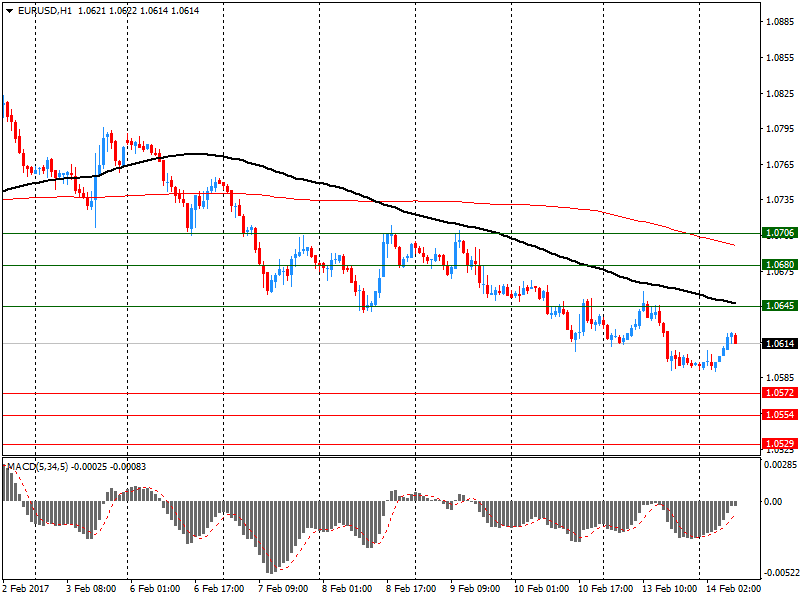Click the 1.0645 green level price tag
This screenshot has height=600, width=800.
(779, 306)
